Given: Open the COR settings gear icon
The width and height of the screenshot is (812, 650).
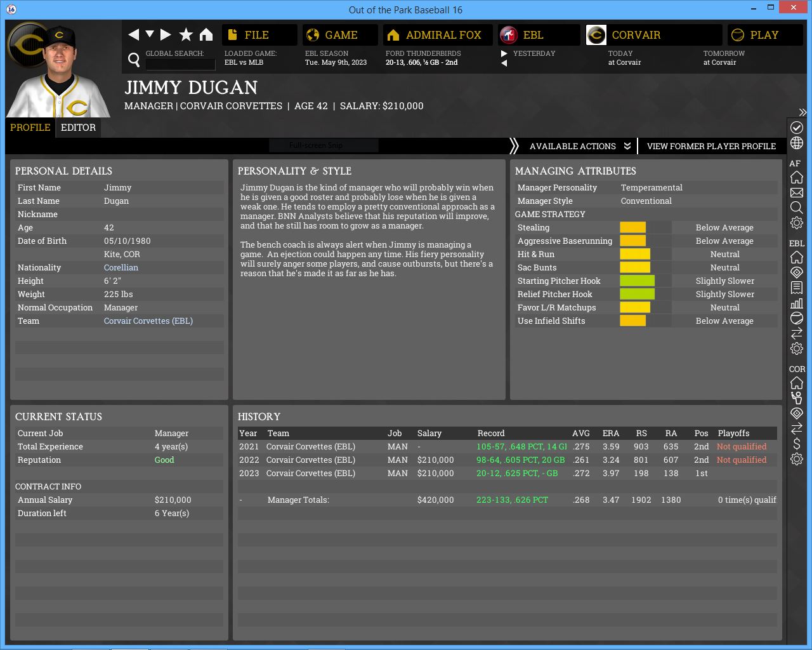Looking at the screenshot, I should click(797, 459).
